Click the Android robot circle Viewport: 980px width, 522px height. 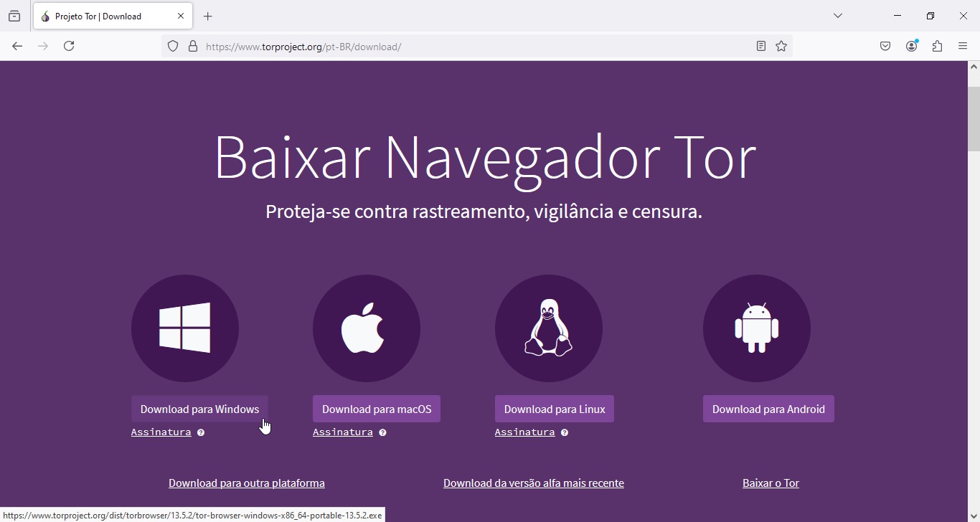[757, 328]
